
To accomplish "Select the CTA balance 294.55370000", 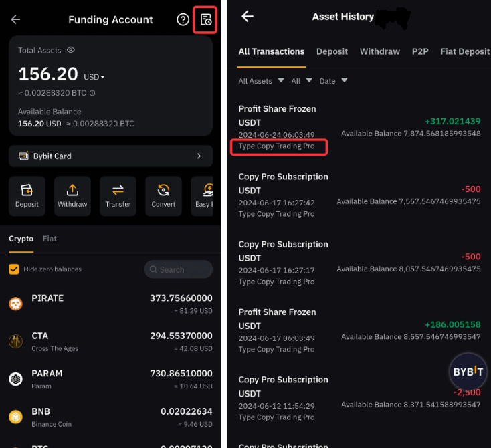I will [x=181, y=336].
